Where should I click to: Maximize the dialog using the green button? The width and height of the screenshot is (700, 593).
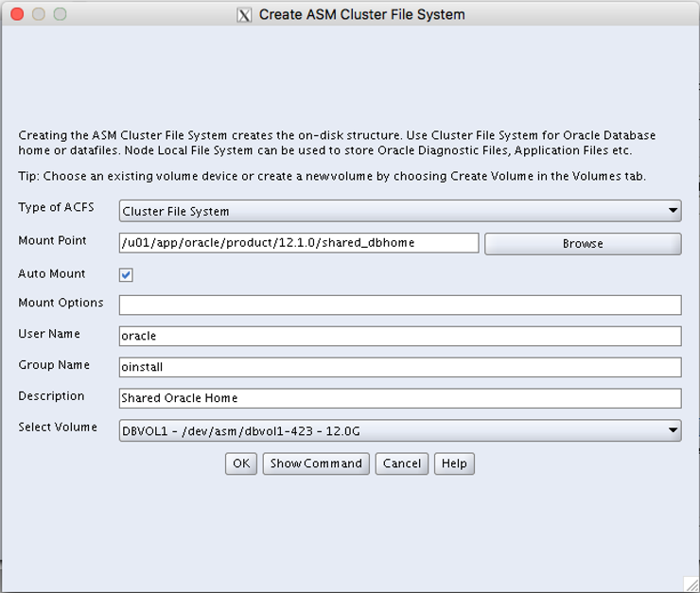pos(60,15)
